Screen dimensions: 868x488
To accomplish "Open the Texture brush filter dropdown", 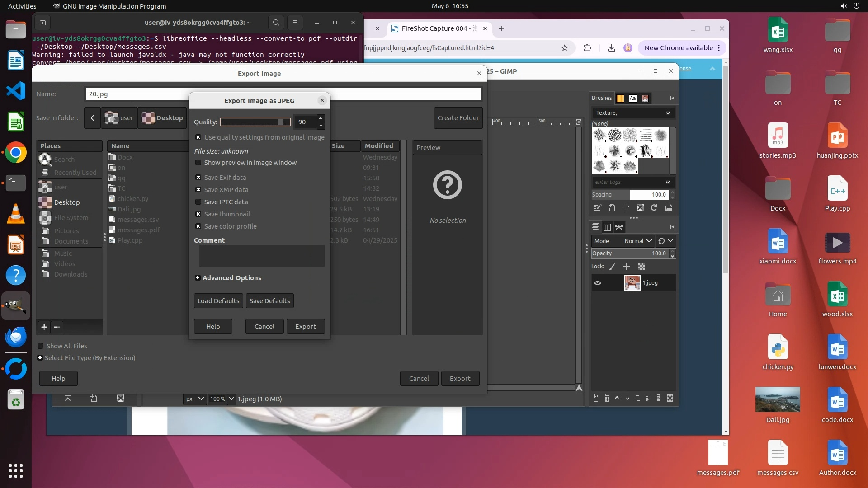I will coord(632,113).
